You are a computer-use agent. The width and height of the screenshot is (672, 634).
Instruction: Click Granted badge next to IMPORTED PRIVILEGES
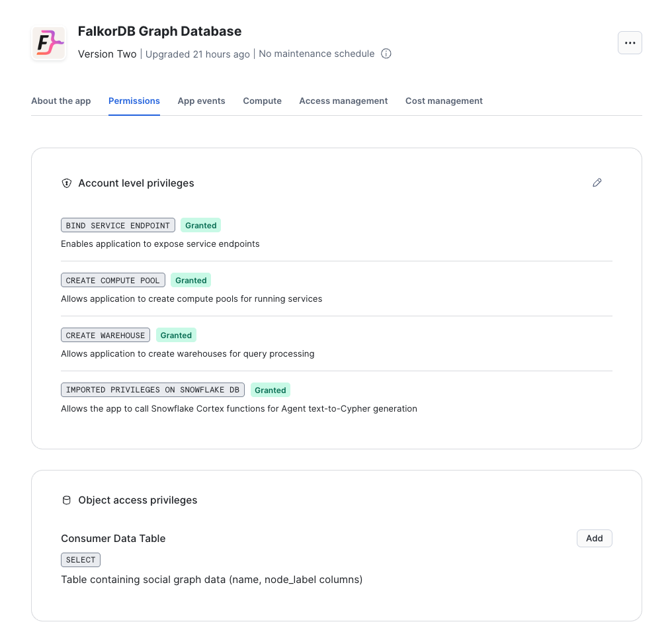271,390
